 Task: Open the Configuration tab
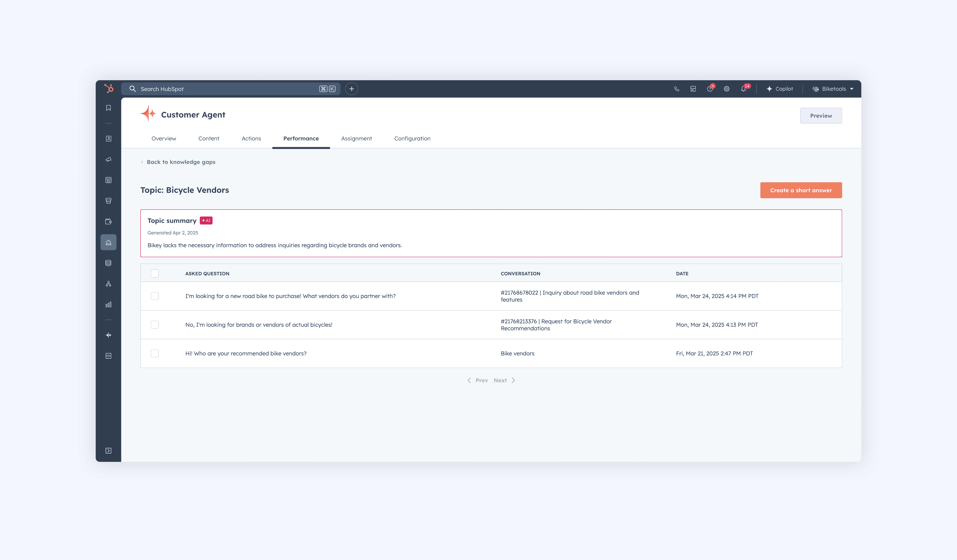pyautogui.click(x=412, y=139)
